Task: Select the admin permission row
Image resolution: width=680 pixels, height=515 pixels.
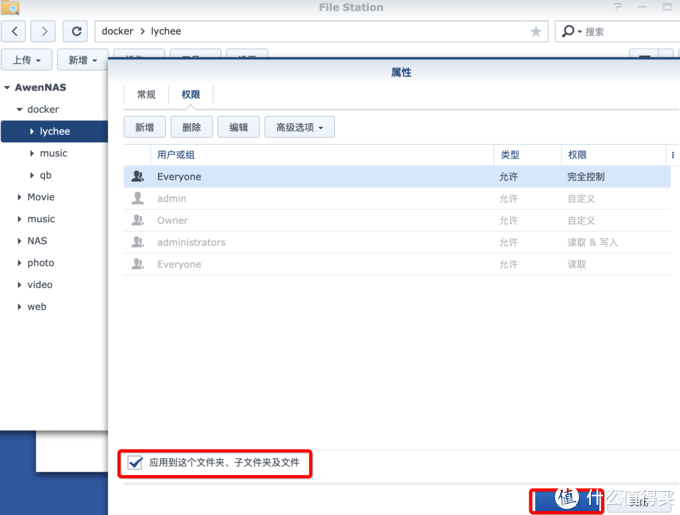Action: 397,199
